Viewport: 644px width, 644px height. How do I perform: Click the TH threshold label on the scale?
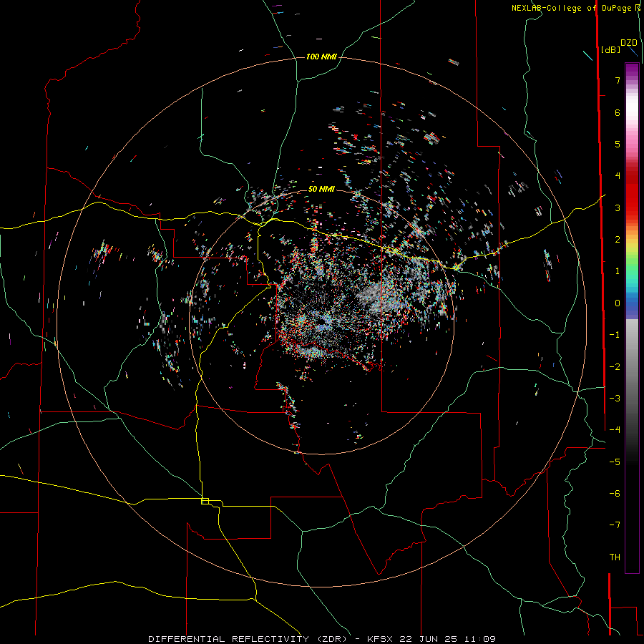click(x=615, y=557)
